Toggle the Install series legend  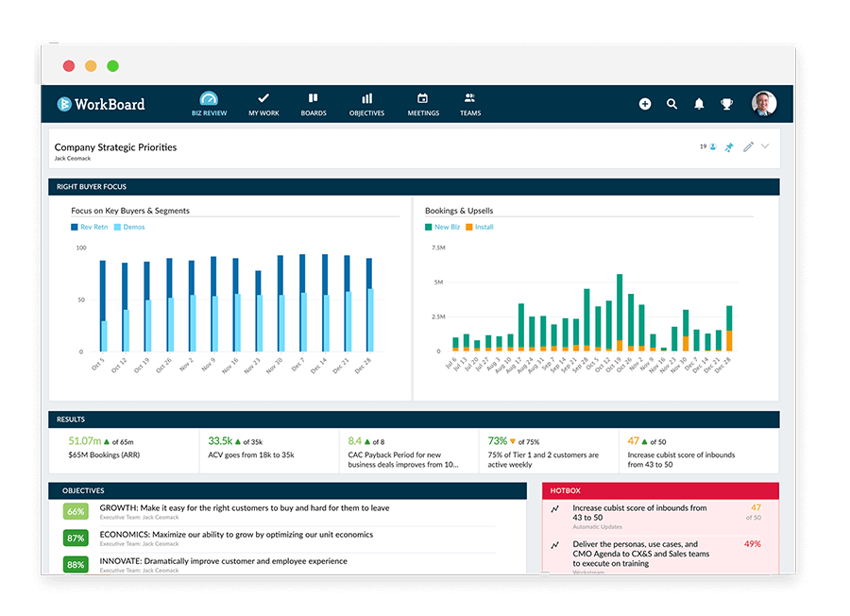click(x=482, y=227)
